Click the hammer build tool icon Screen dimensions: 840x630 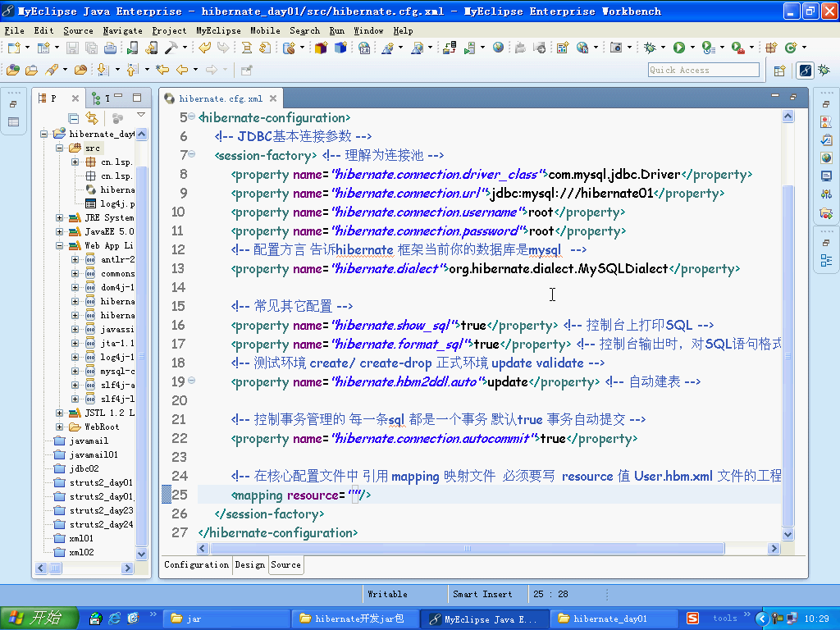click(x=171, y=48)
